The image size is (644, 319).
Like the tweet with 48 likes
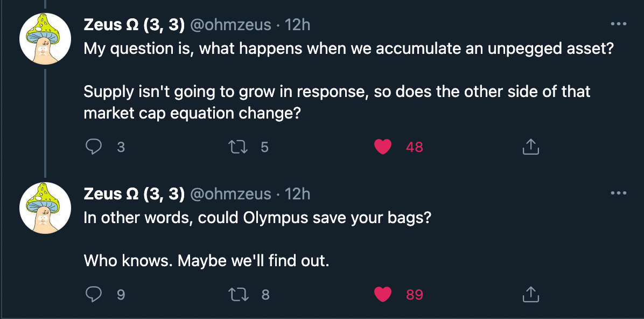coord(382,147)
